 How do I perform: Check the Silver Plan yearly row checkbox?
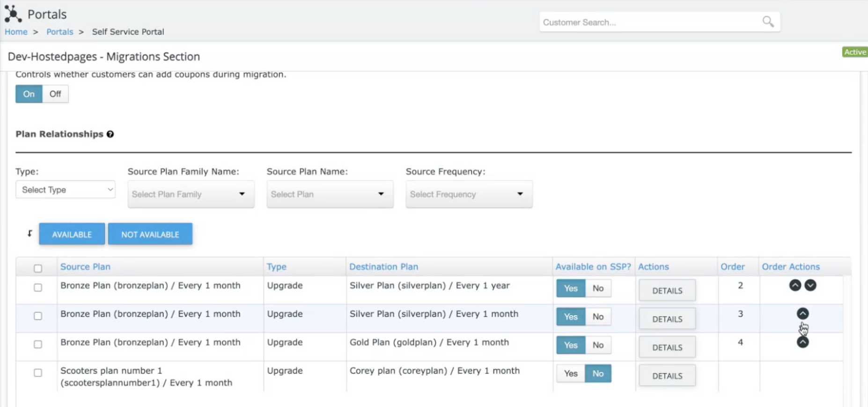pos(38,288)
